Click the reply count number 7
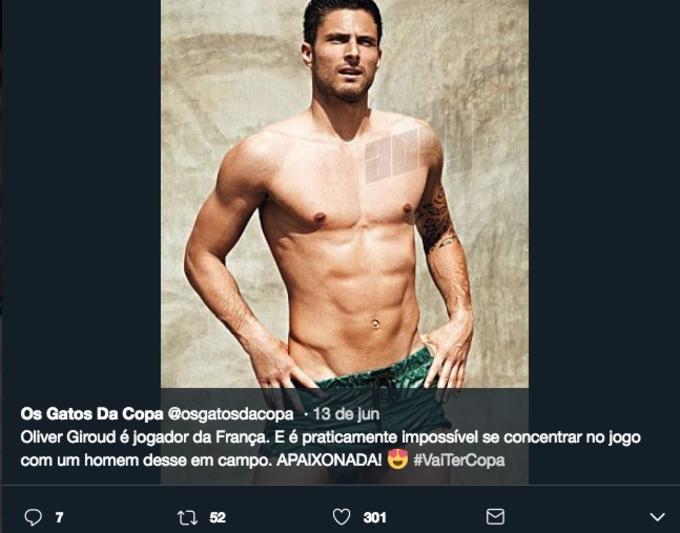Screen dimensions: 680x533 click(59, 517)
